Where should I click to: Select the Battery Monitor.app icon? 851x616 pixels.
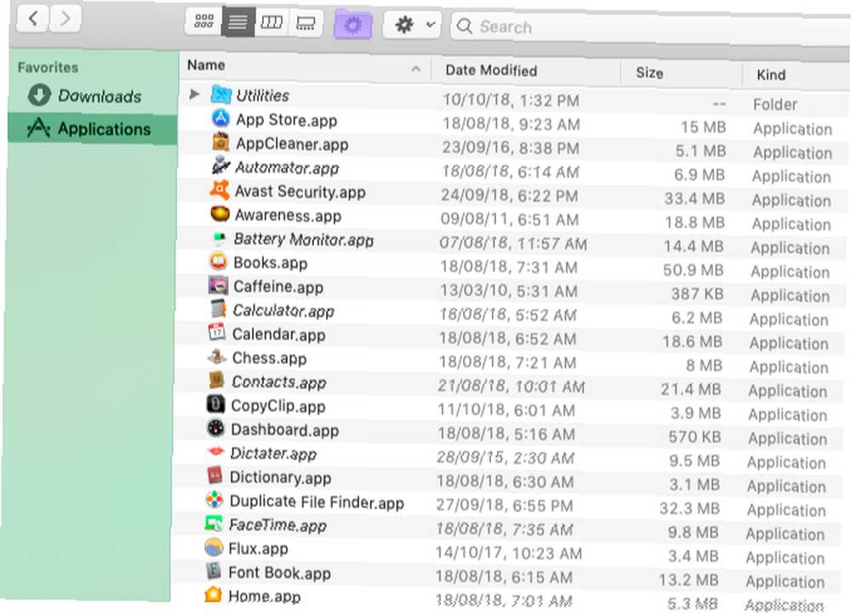click(219, 237)
